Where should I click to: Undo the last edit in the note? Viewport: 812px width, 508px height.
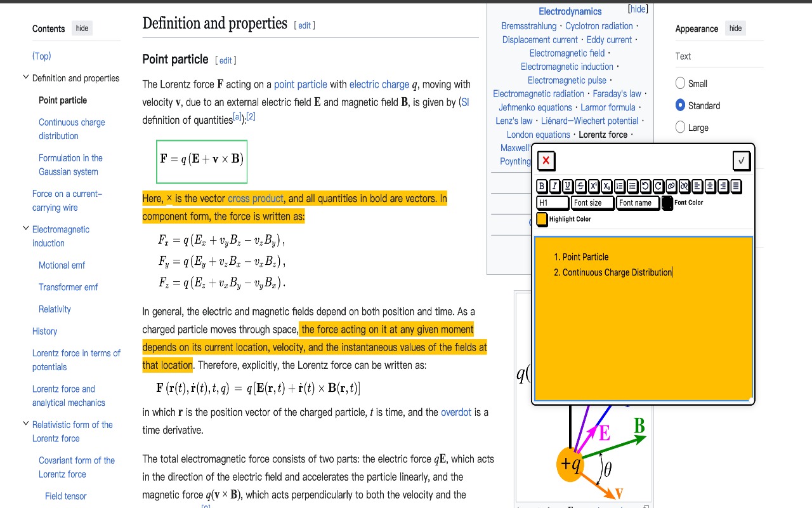point(645,186)
